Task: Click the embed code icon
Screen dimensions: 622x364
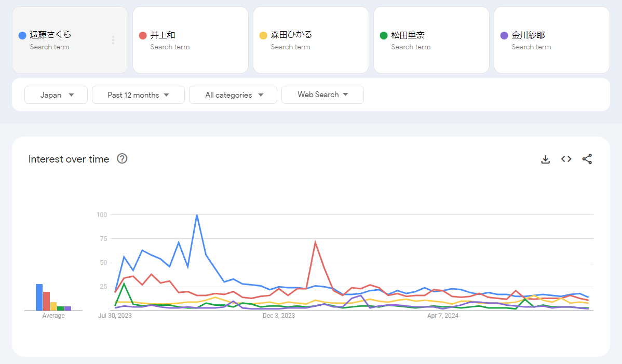Action: [566, 159]
